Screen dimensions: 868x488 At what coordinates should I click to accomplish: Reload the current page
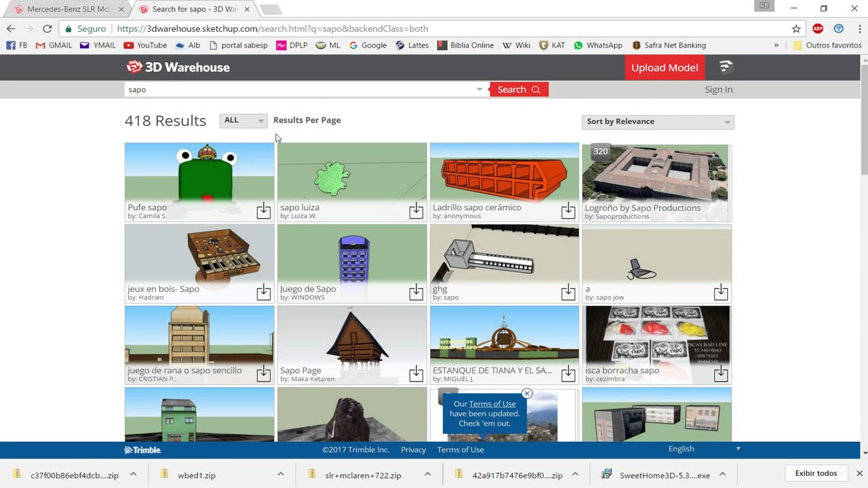point(47,28)
